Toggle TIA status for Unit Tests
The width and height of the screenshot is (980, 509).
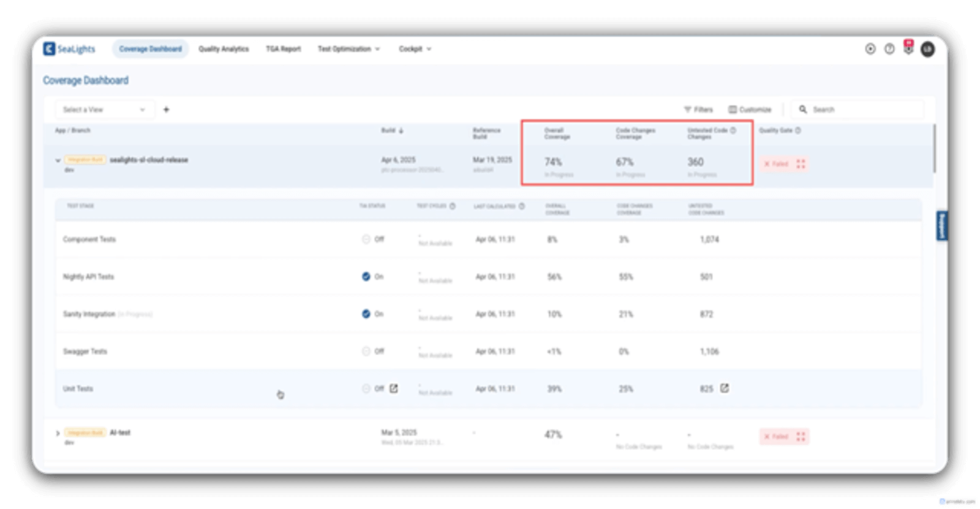tap(366, 389)
